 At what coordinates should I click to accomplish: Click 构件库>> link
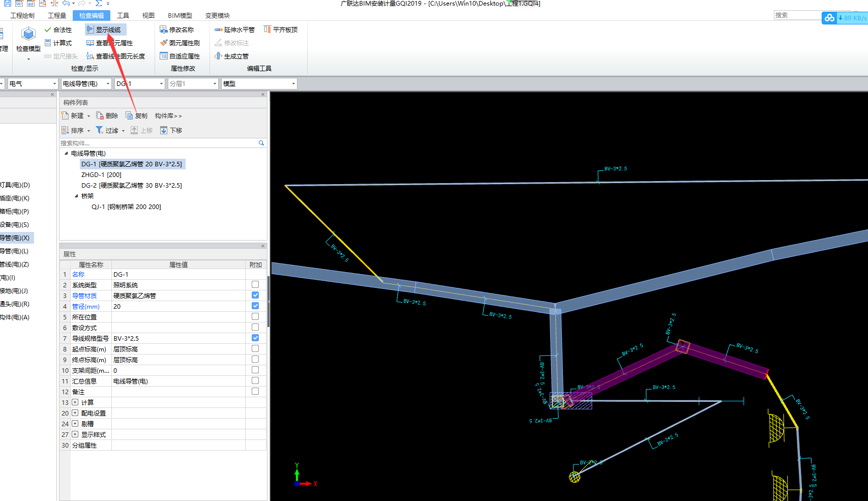168,116
